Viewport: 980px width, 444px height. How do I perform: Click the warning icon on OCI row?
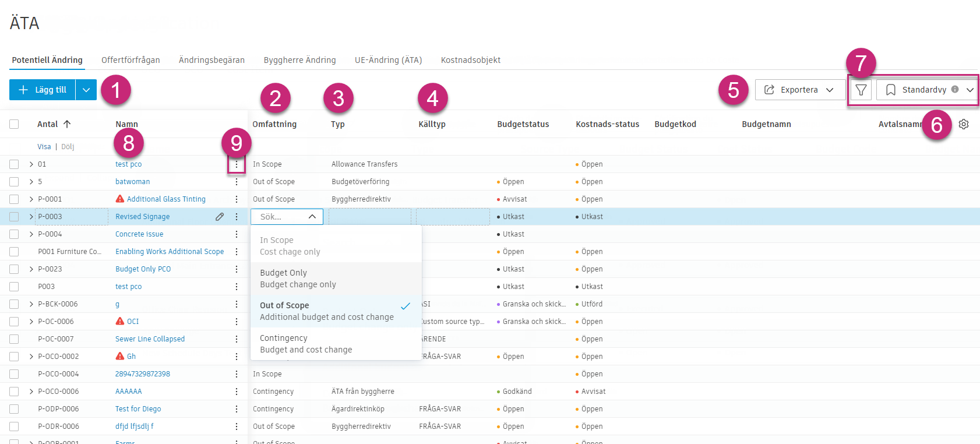pos(120,321)
